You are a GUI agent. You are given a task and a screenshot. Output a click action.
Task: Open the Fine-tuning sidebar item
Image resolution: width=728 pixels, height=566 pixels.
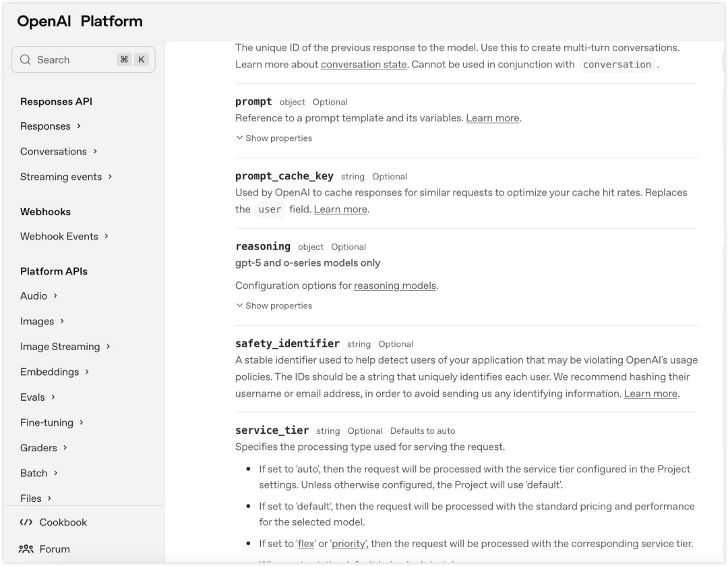click(x=47, y=422)
